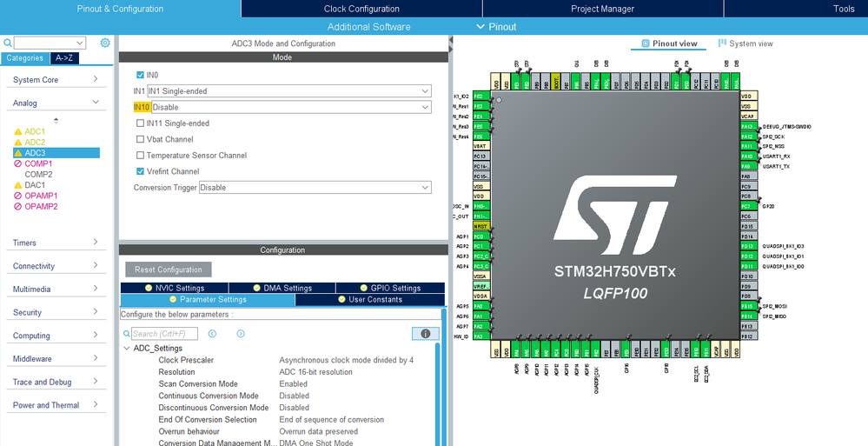Click the PE2 pin on the chip
The height and width of the screenshot is (446, 868).
pos(481,96)
